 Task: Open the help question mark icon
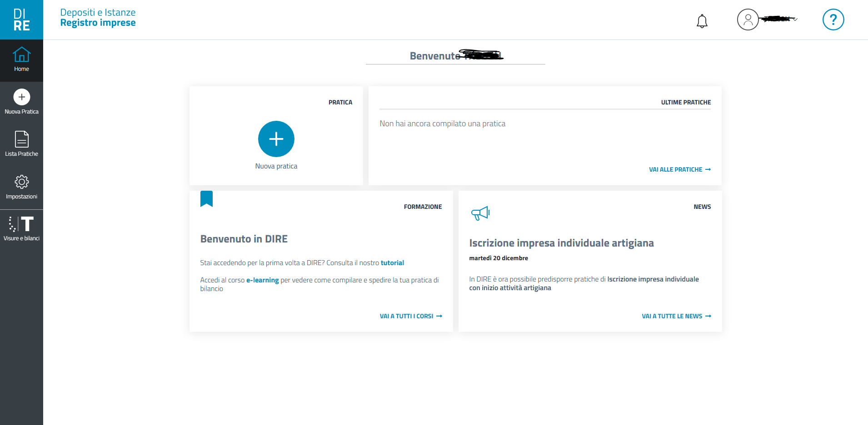coord(833,20)
